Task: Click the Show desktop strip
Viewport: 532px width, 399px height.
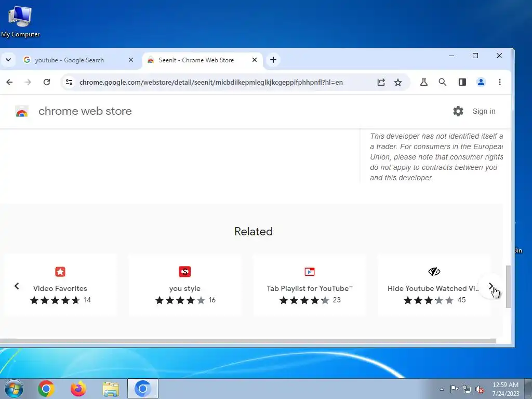Action: click(x=528, y=389)
